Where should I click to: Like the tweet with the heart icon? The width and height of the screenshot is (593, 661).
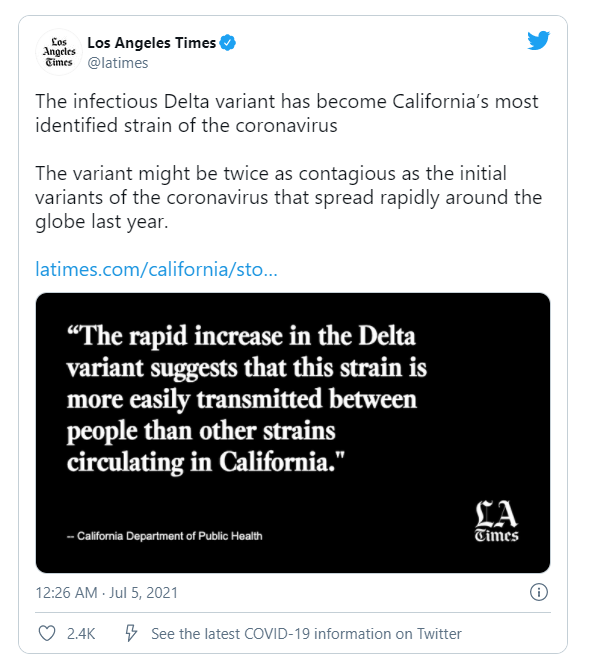[47, 633]
